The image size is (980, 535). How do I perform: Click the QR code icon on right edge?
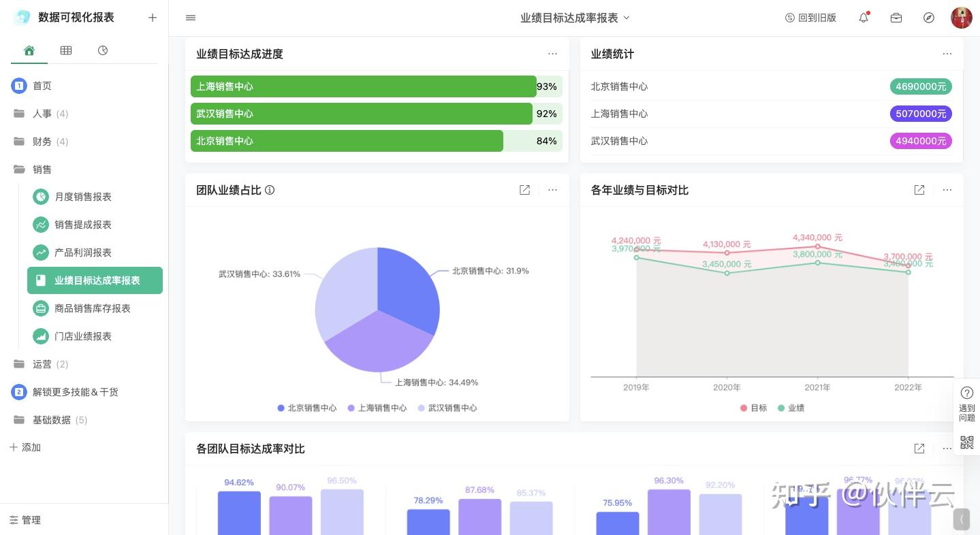(x=967, y=442)
